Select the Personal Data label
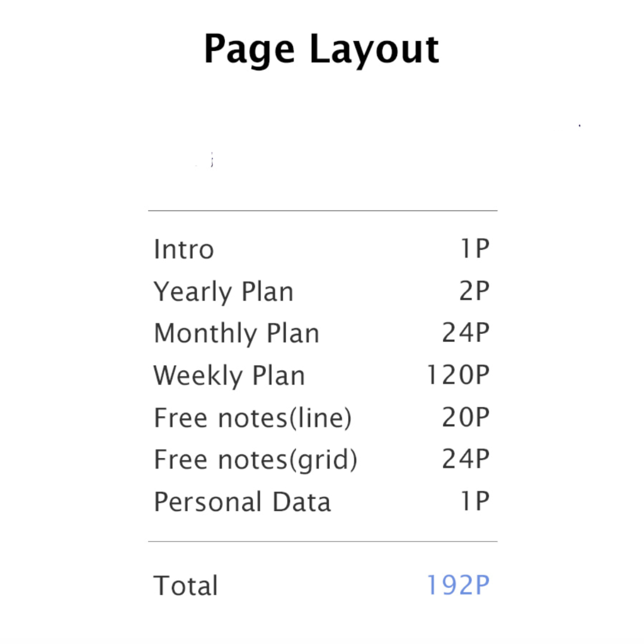Viewport: 644px width, 644px height. (242, 502)
